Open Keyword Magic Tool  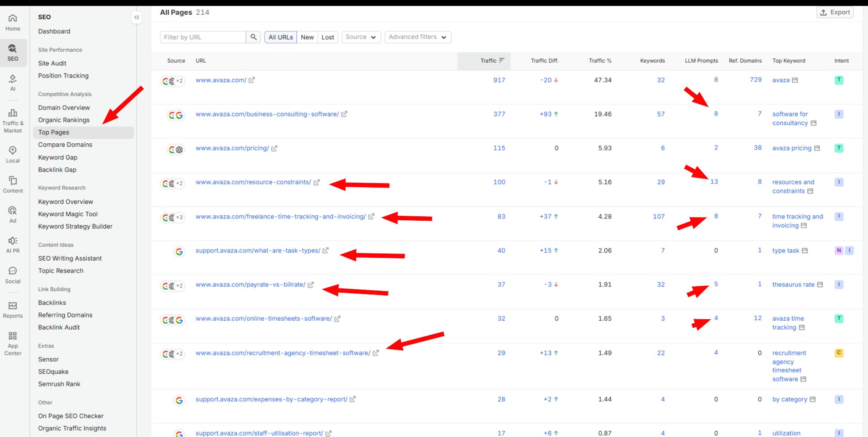(68, 214)
